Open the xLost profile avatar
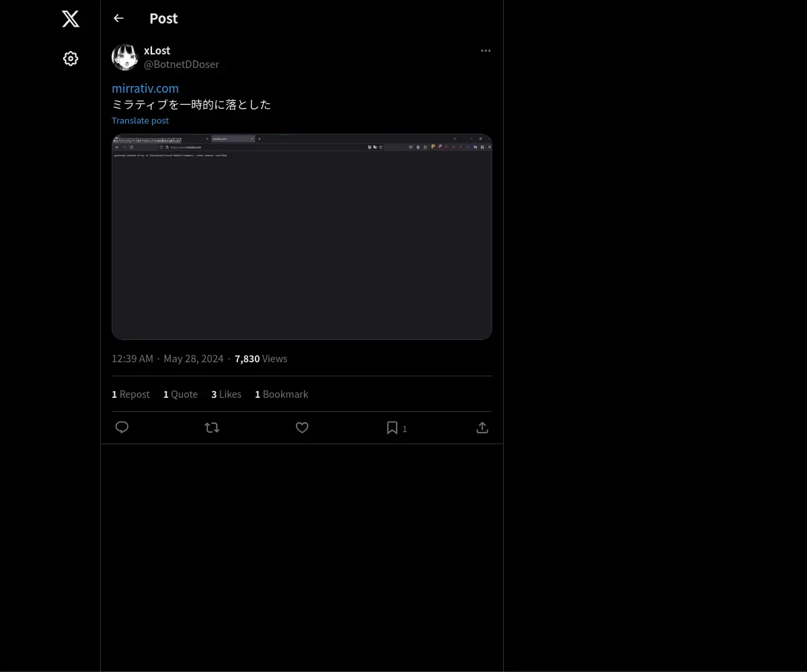 125,57
